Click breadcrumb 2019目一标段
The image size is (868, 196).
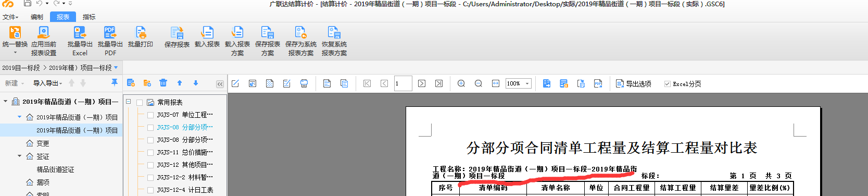pos(21,68)
